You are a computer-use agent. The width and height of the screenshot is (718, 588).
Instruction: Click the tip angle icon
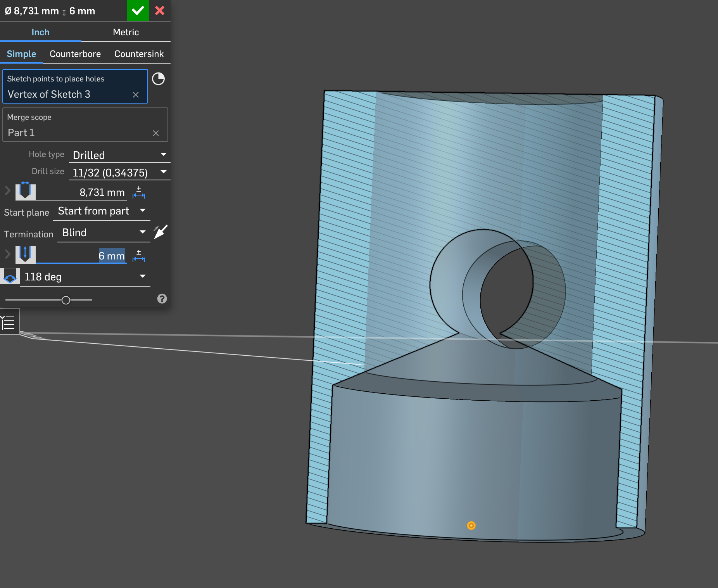[x=10, y=277]
